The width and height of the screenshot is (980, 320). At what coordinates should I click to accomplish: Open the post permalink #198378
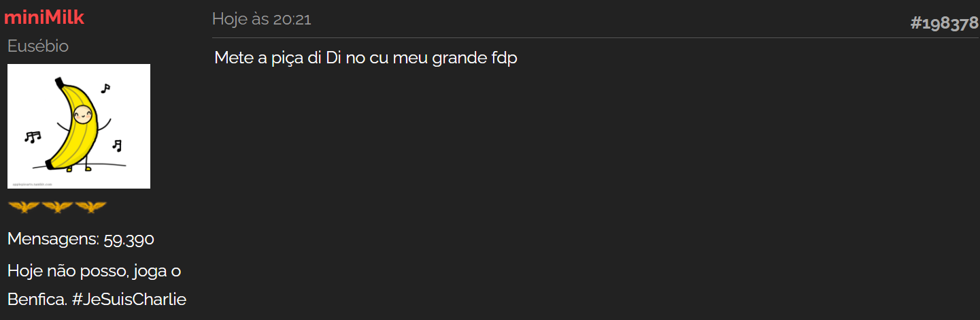(944, 24)
